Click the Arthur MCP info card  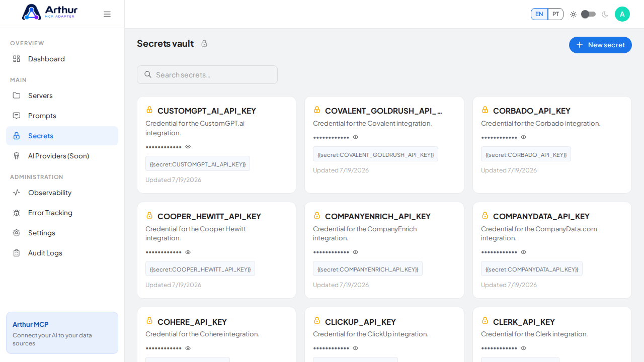pos(62,333)
